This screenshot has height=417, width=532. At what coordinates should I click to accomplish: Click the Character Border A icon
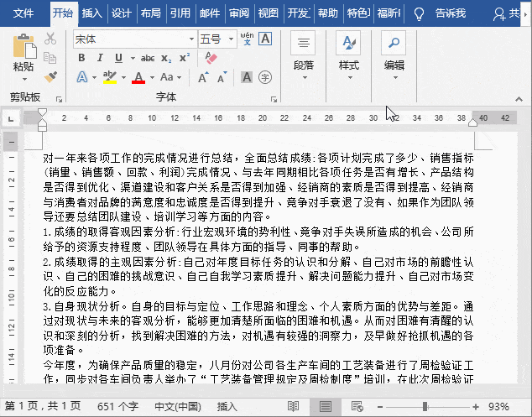tap(265, 39)
